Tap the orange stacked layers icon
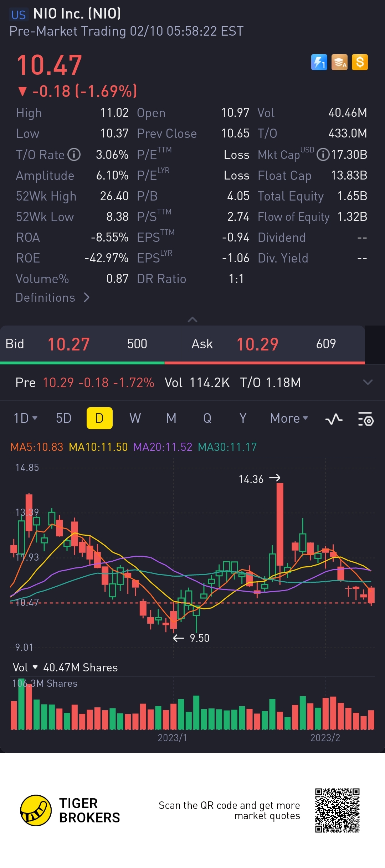 (x=339, y=62)
